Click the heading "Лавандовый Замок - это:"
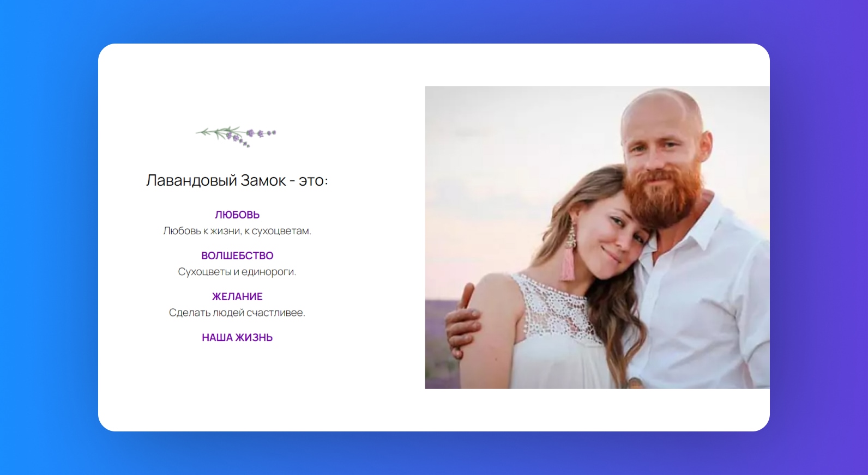 click(237, 180)
